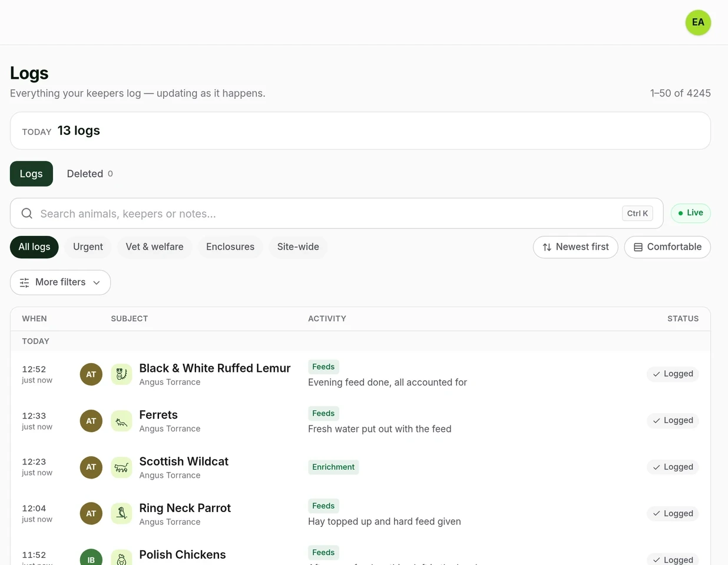Click the Ferrets animal icon
This screenshot has width=728, height=565.
coord(121,421)
